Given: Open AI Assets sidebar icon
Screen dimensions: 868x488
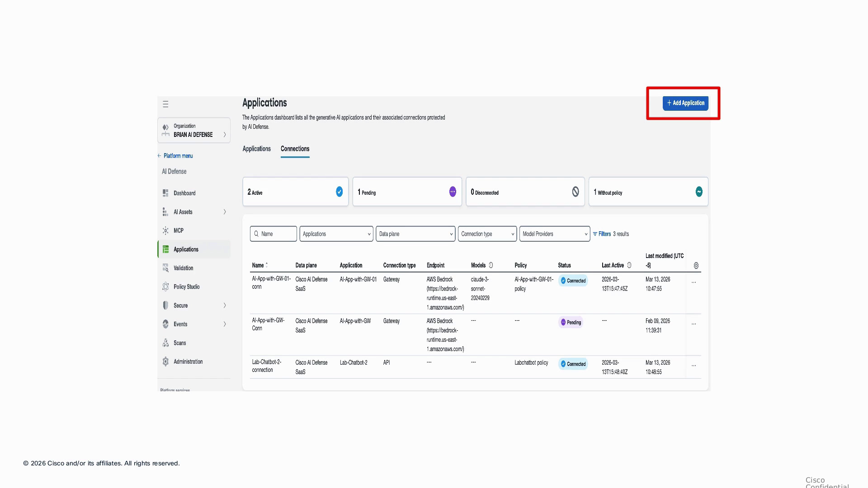Looking at the screenshot, I should (x=165, y=212).
